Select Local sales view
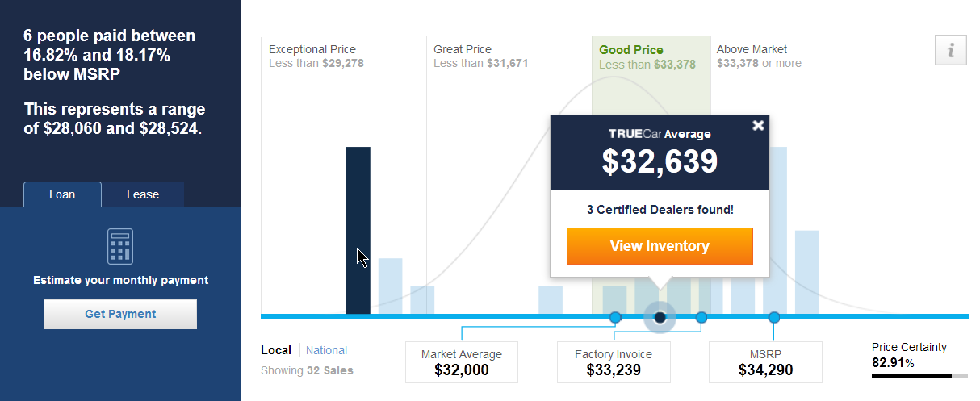This screenshot has width=980, height=401. click(276, 350)
